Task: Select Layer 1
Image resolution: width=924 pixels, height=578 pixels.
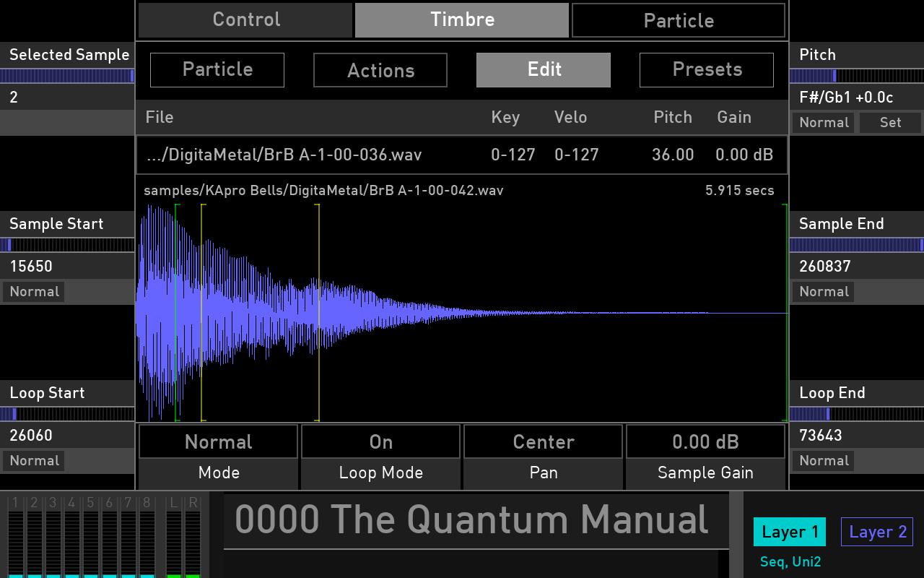Action: coord(789,532)
